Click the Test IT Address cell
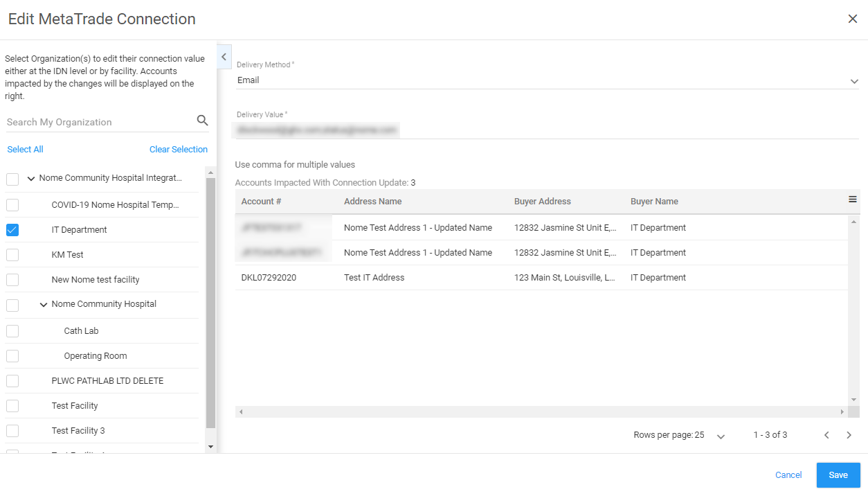The image size is (868, 496). [374, 278]
